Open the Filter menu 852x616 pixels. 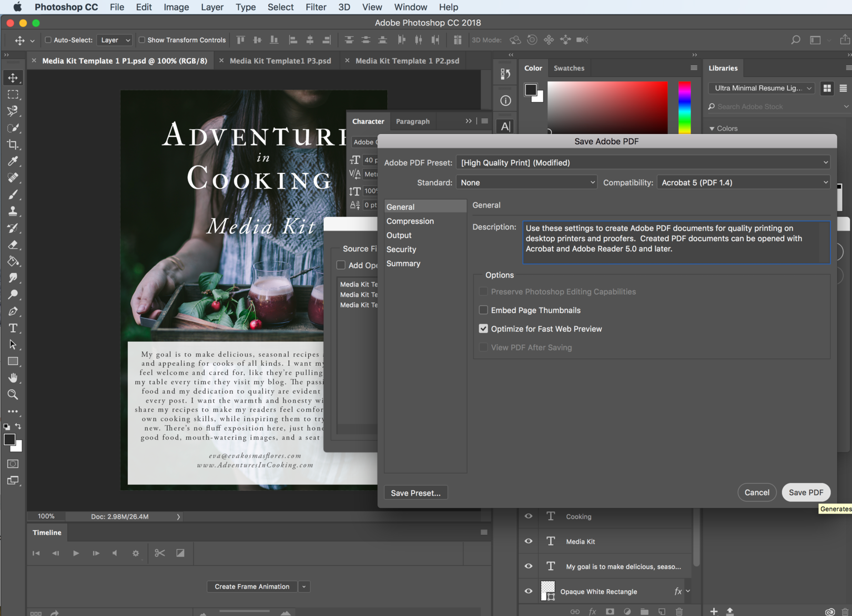pos(316,7)
